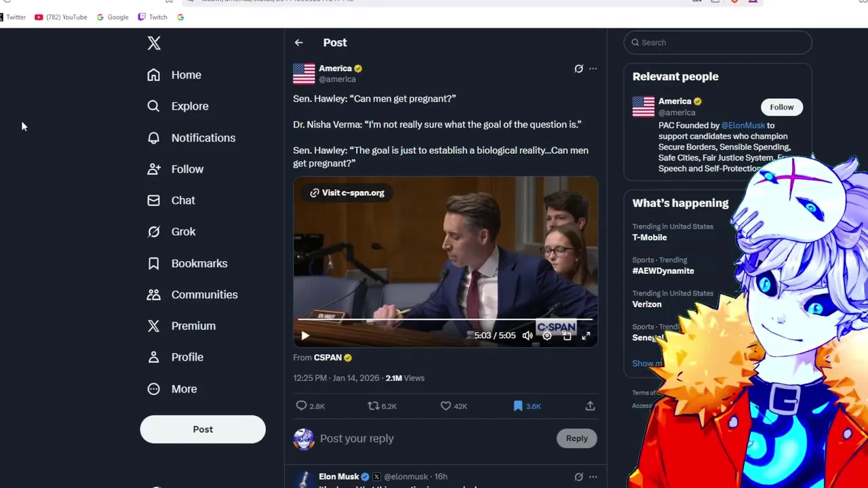Open three-dot menu on America post
Screen dimensions: 868x488
pos(593,68)
